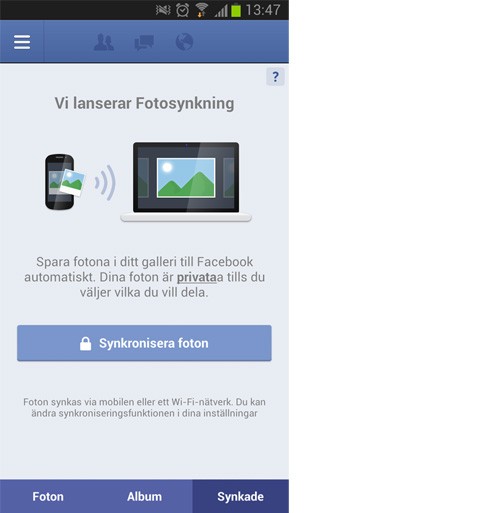Click the Synkronisera foton button

click(x=144, y=343)
